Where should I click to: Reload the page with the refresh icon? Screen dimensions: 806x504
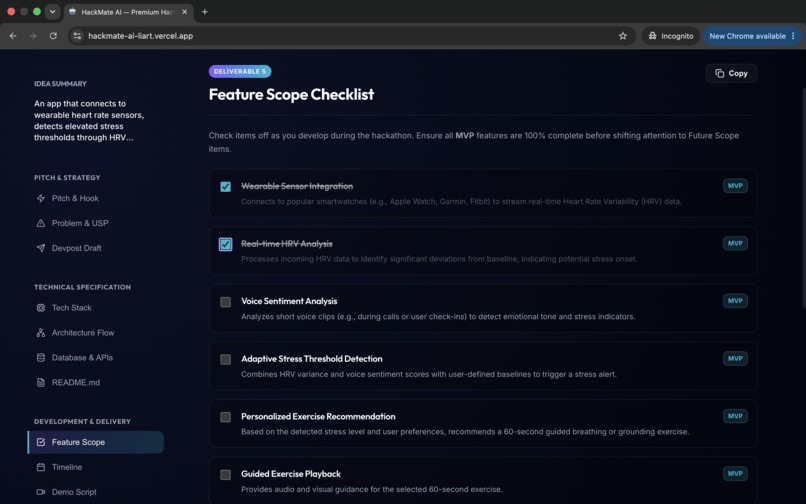click(x=53, y=36)
